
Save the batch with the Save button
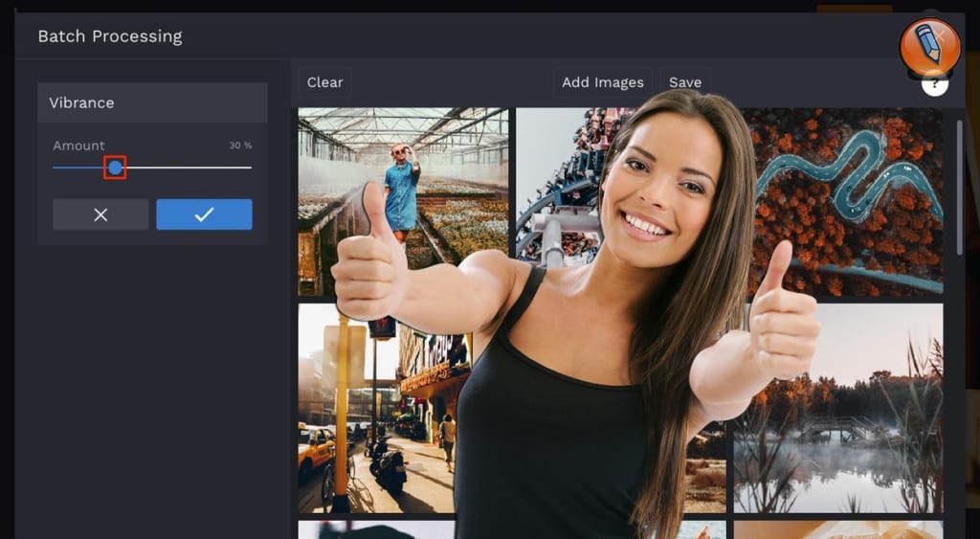click(x=684, y=82)
